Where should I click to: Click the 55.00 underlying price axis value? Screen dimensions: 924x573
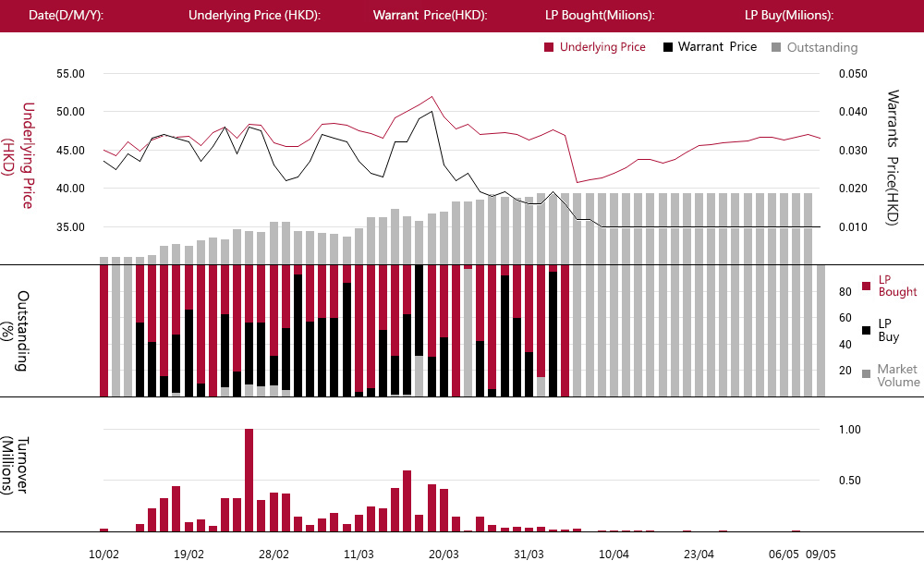click(x=71, y=74)
